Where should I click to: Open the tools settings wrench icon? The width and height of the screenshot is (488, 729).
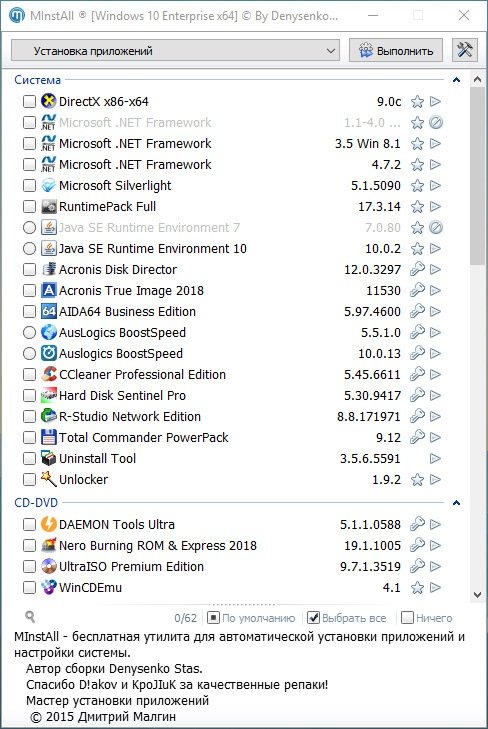pos(464,50)
